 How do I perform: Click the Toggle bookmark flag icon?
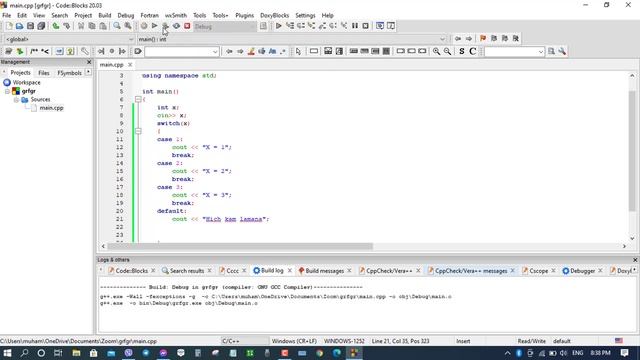tap(483, 38)
